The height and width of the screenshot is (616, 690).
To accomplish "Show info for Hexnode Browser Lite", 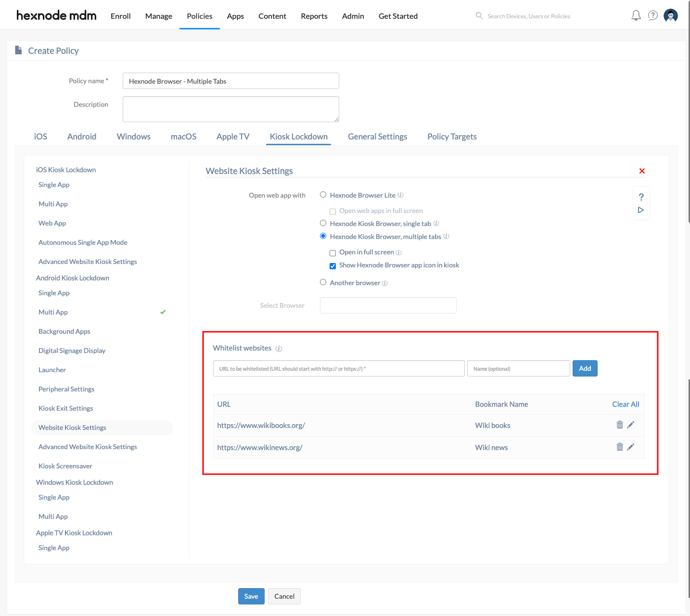I will 401,195.
